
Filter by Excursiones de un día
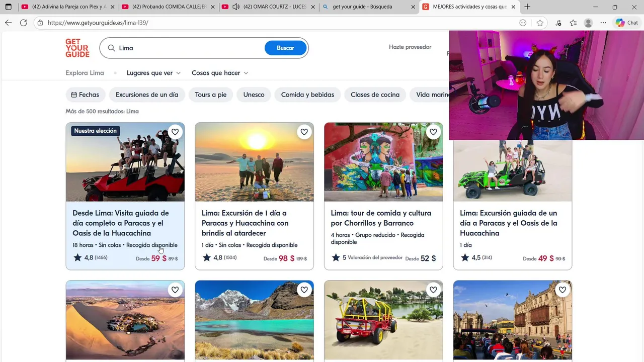point(147,95)
